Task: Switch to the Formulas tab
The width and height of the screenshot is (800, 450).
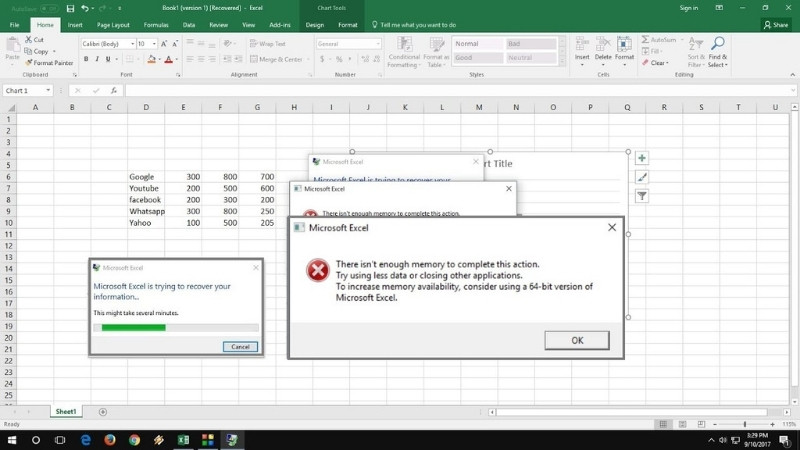Action: click(x=156, y=24)
